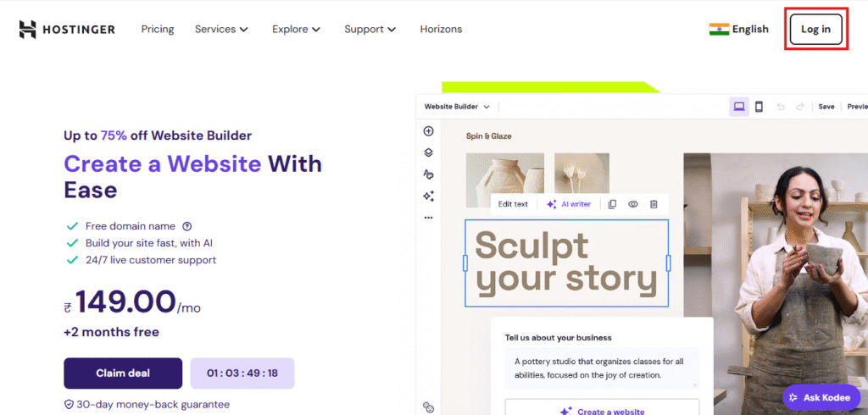Click the woman holding bowl photo
This screenshot has height=415, width=868.
tap(776, 284)
